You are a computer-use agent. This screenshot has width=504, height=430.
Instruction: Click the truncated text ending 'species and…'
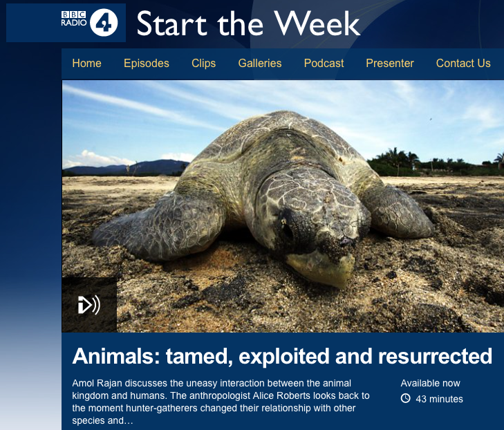click(x=102, y=420)
